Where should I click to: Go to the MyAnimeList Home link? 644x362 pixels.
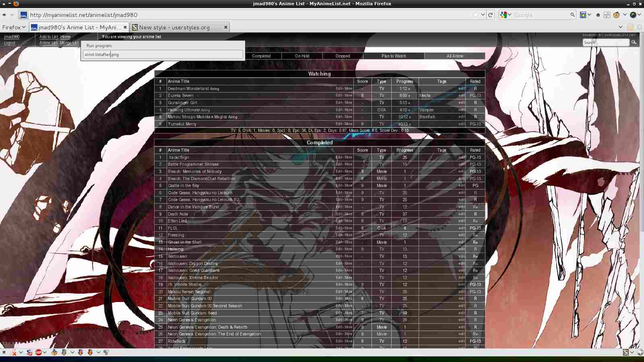[x=66, y=37]
